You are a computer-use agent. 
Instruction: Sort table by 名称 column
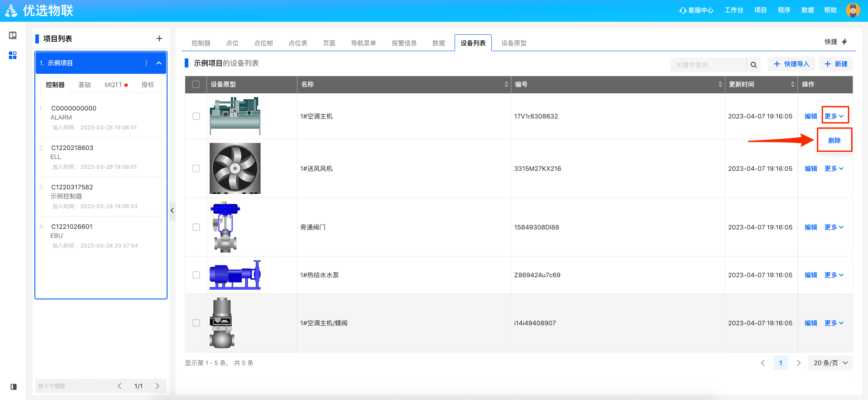coord(506,84)
